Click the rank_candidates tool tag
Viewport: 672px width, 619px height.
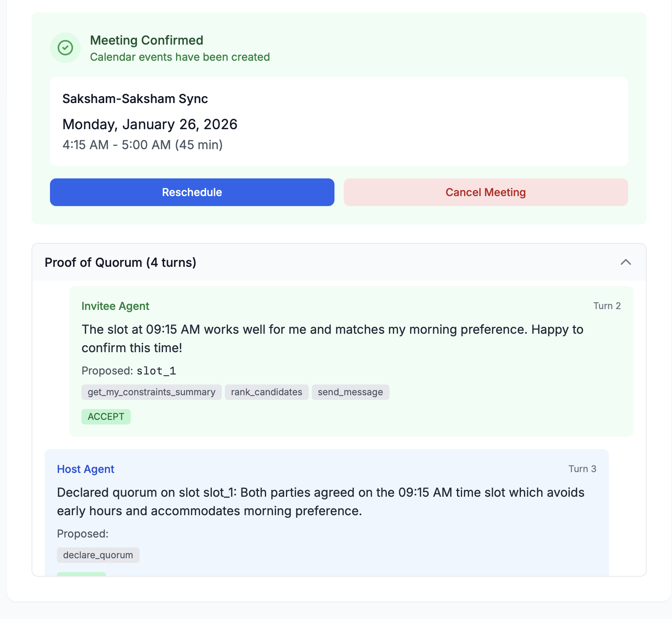click(266, 392)
